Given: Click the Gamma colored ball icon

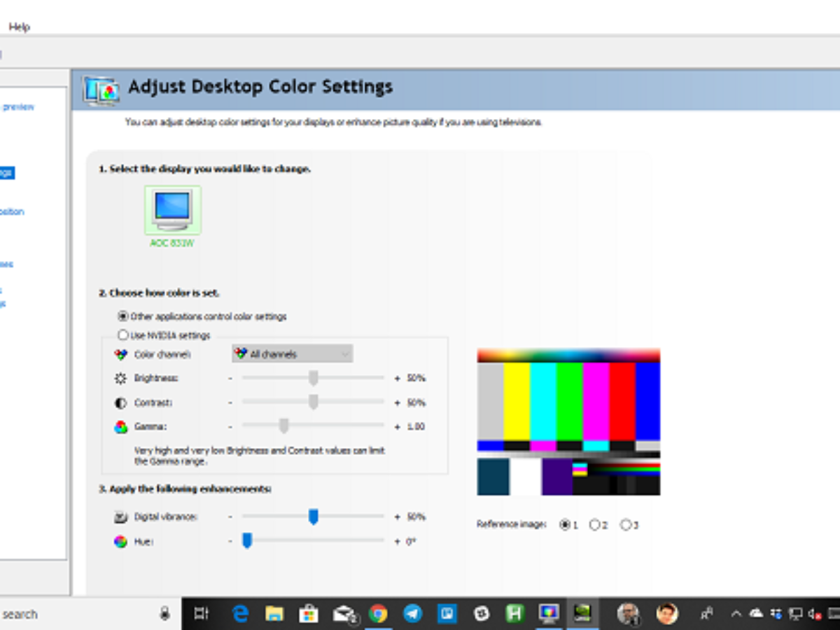Looking at the screenshot, I should 120,427.
